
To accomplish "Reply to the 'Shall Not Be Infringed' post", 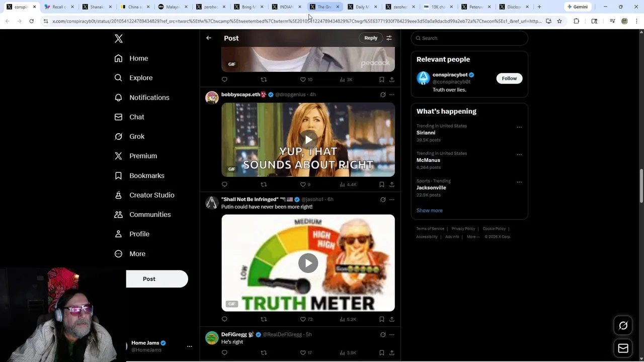I will [x=224, y=319].
